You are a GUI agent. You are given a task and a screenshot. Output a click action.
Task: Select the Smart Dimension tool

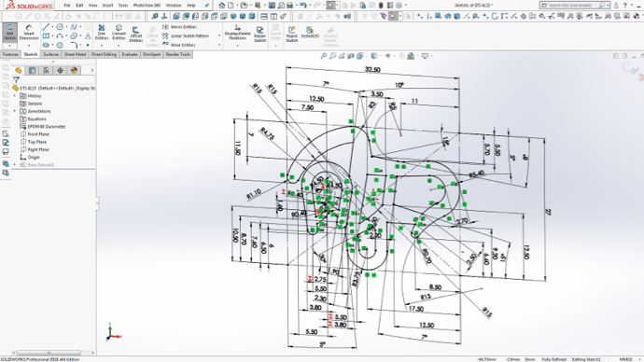point(29,32)
